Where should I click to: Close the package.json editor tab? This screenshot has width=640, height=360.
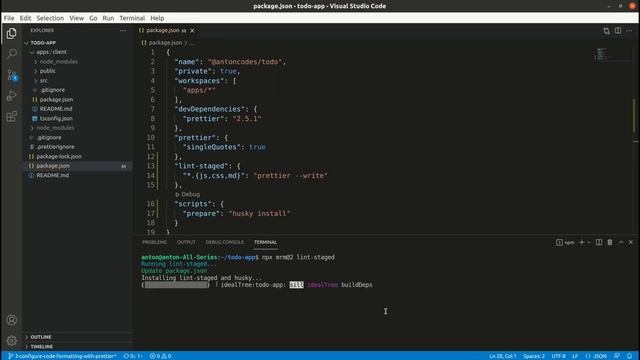[x=192, y=31]
